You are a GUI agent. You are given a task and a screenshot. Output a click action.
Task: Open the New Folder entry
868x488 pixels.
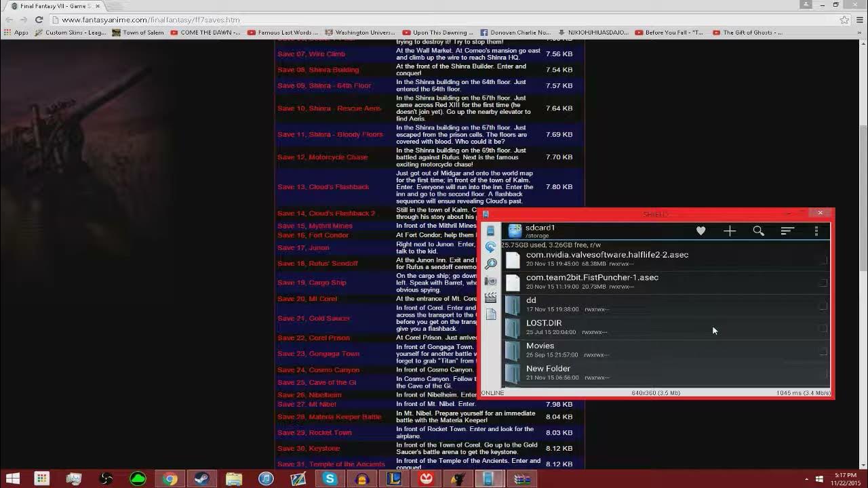666,373
